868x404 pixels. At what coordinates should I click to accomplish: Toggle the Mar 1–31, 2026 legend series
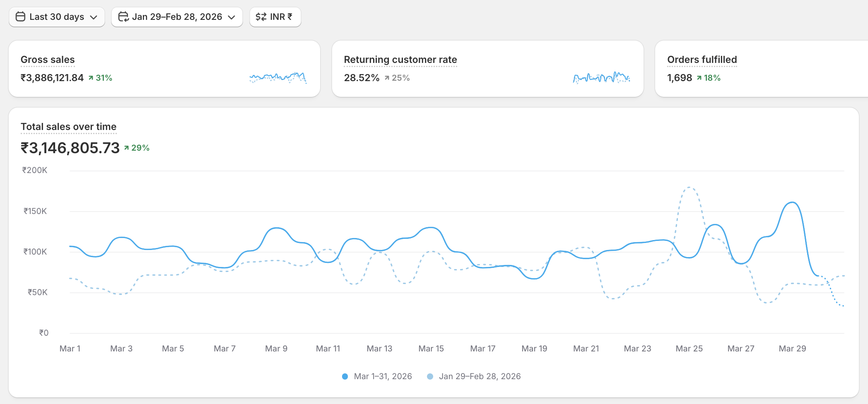(x=383, y=376)
